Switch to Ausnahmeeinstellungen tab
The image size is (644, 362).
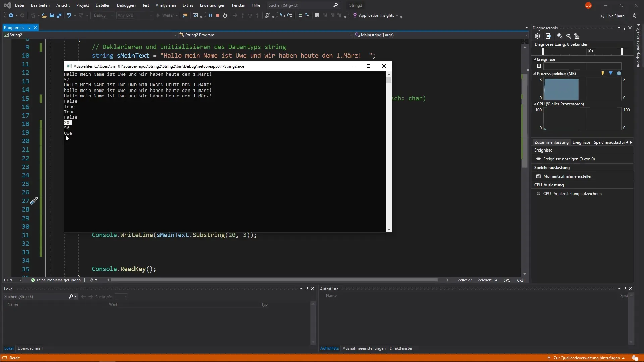364,348
